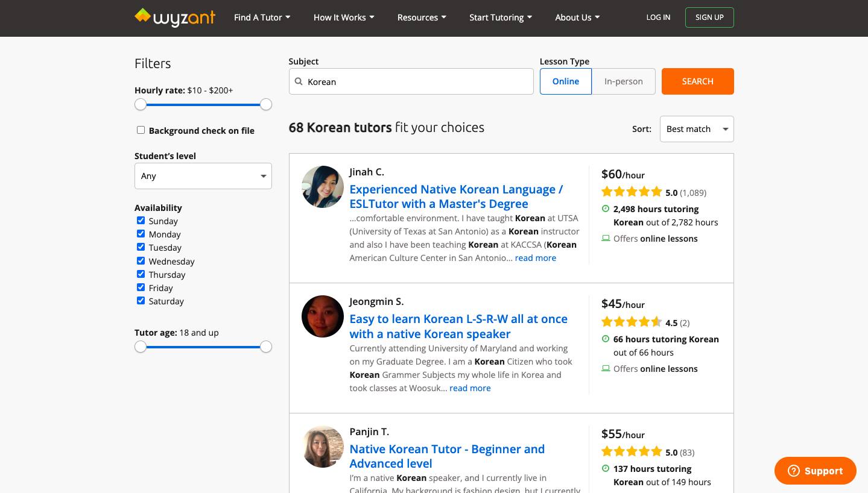
Task: Uncheck Sunday availability
Action: tap(141, 221)
